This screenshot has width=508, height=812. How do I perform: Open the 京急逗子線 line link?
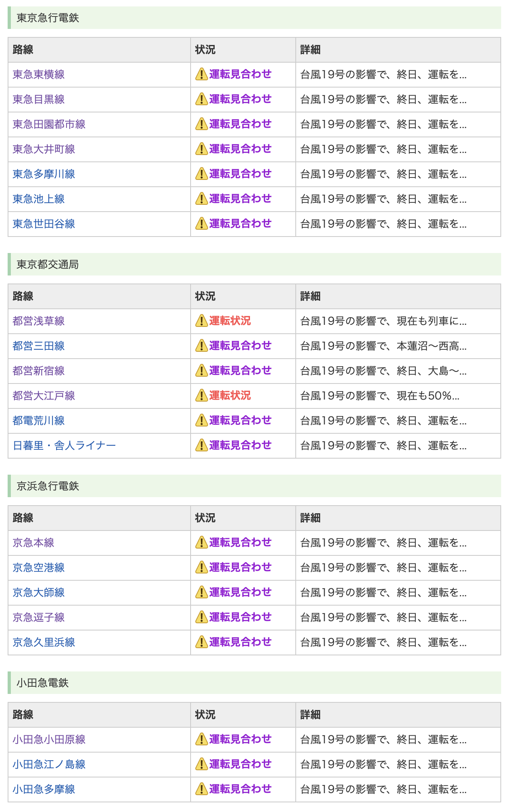[x=39, y=618]
